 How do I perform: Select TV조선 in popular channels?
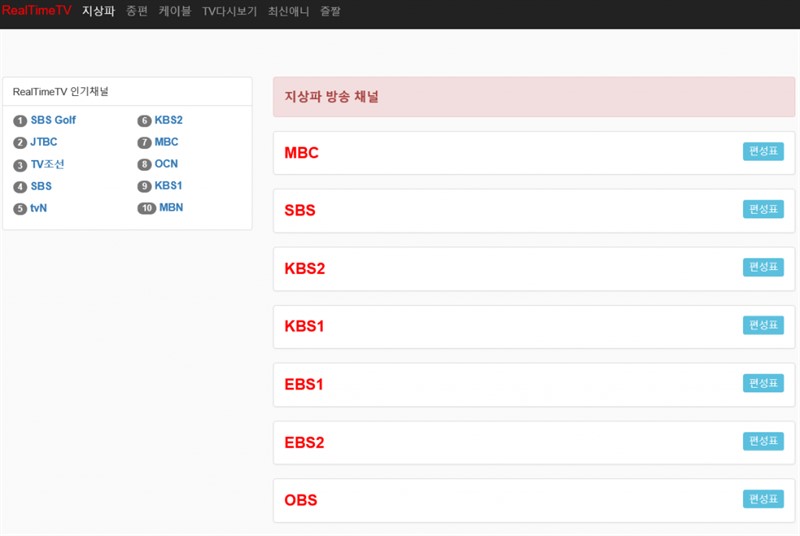[47, 164]
